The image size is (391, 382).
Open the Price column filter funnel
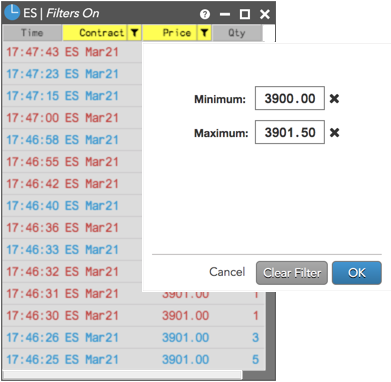[x=204, y=33]
